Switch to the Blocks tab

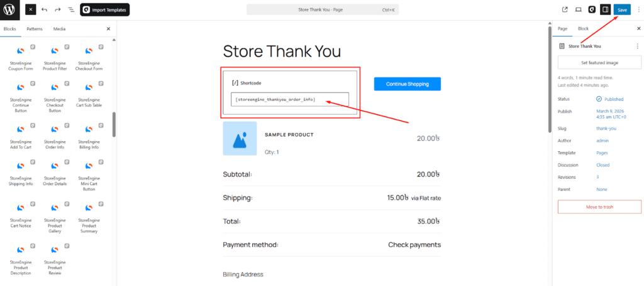(x=9, y=29)
